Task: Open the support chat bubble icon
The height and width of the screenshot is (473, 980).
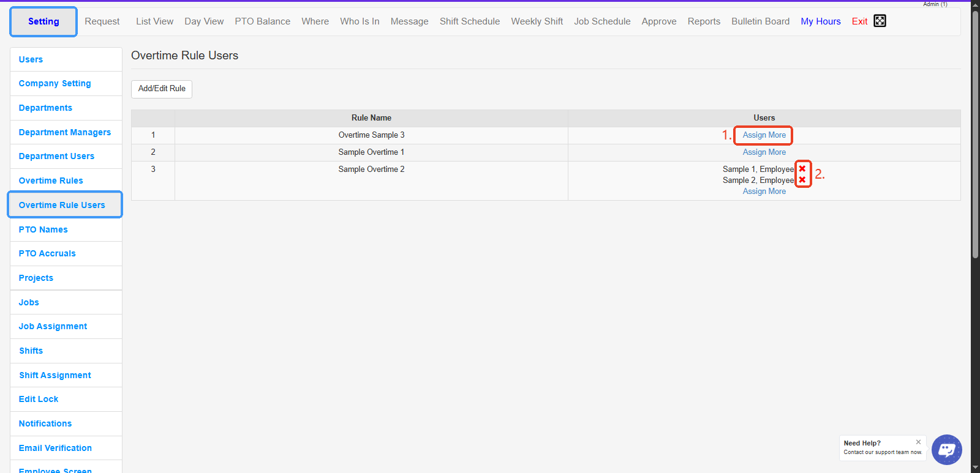Action: 946,450
